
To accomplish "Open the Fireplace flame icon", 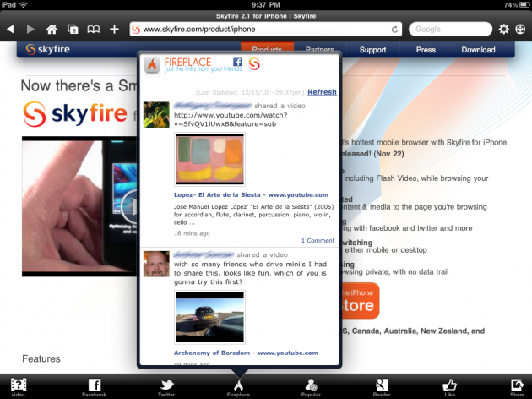I will 238,385.
